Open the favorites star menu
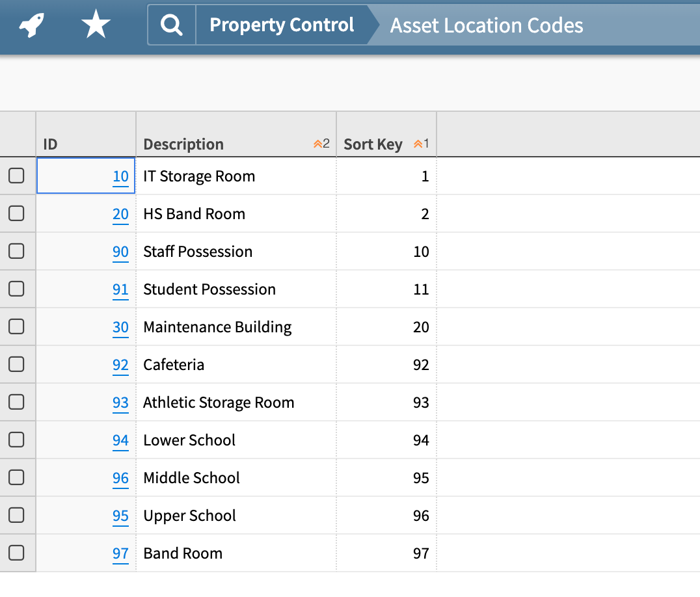This screenshot has height=597, width=700. [x=95, y=23]
